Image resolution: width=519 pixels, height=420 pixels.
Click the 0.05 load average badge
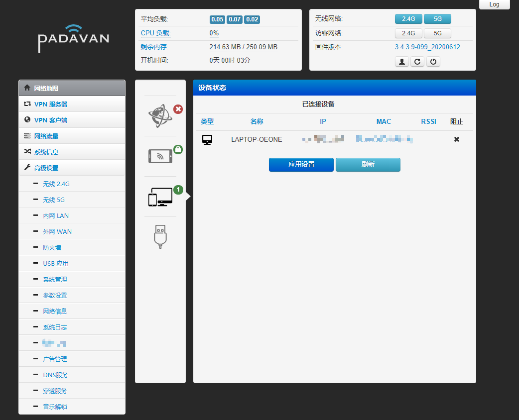(217, 19)
